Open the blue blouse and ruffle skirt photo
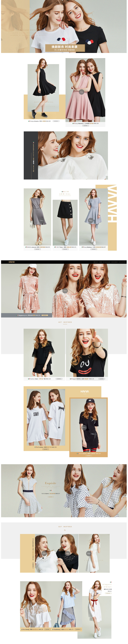The image size is (128, 644). pyautogui.click(x=66, y=604)
